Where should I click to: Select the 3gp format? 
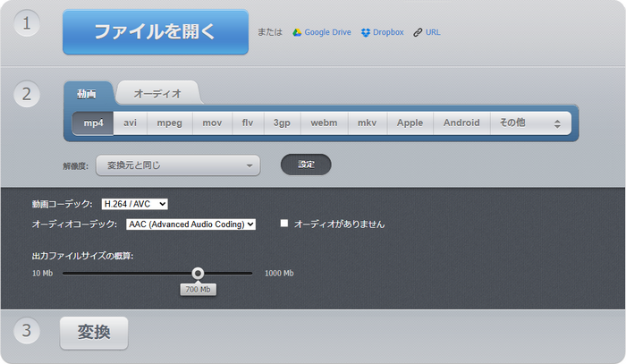point(282,123)
